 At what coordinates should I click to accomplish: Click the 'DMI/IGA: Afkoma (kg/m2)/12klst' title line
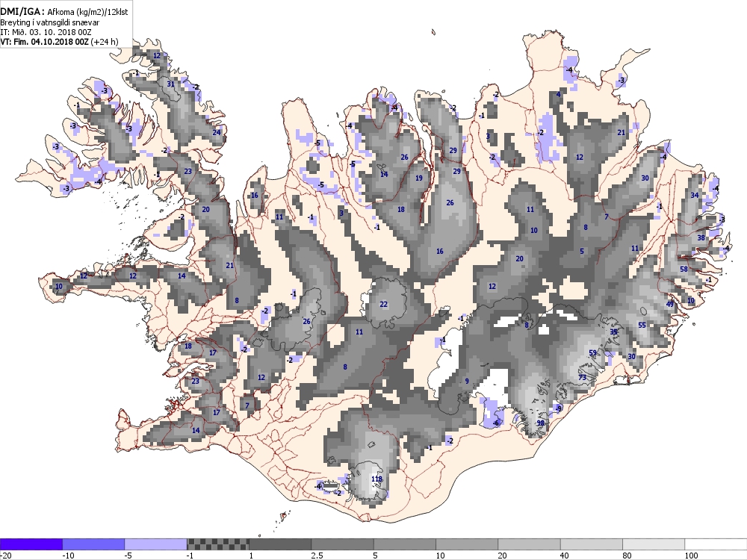click(x=63, y=12)
